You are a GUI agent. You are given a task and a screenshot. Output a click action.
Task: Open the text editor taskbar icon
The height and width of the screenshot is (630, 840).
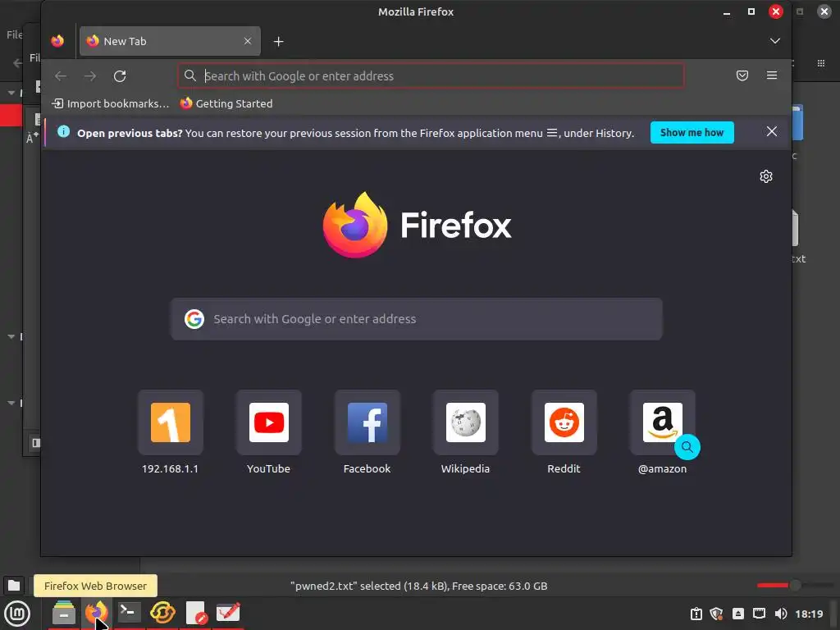195,612
